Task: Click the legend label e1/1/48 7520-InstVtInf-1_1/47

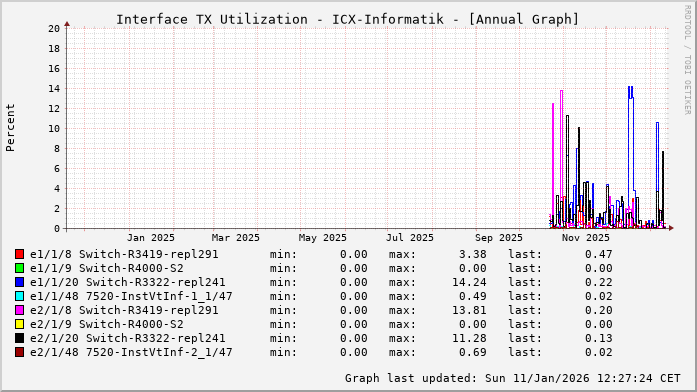Action: 131,296
